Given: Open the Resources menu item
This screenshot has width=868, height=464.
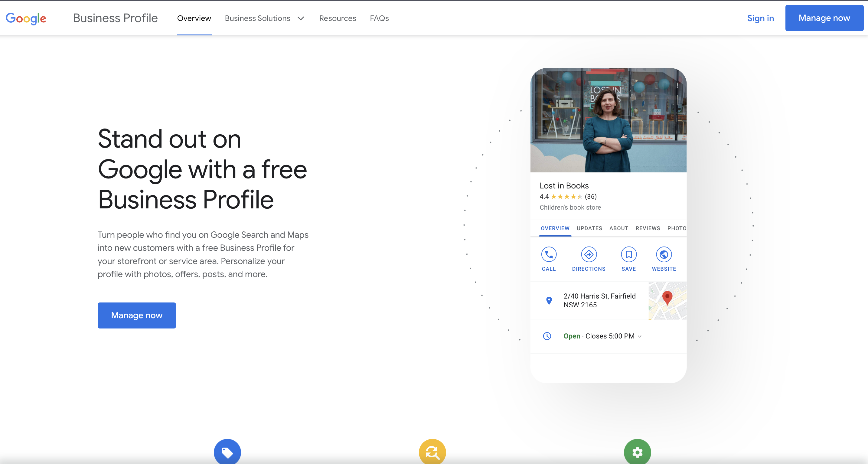Looking at the screenshot, I should pyautogui.click(x=337, y=18).
